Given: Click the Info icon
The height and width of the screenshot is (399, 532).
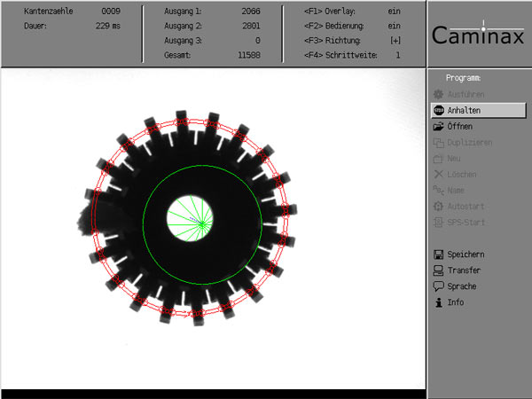Looking at the screenshot, I should [438, 302].
